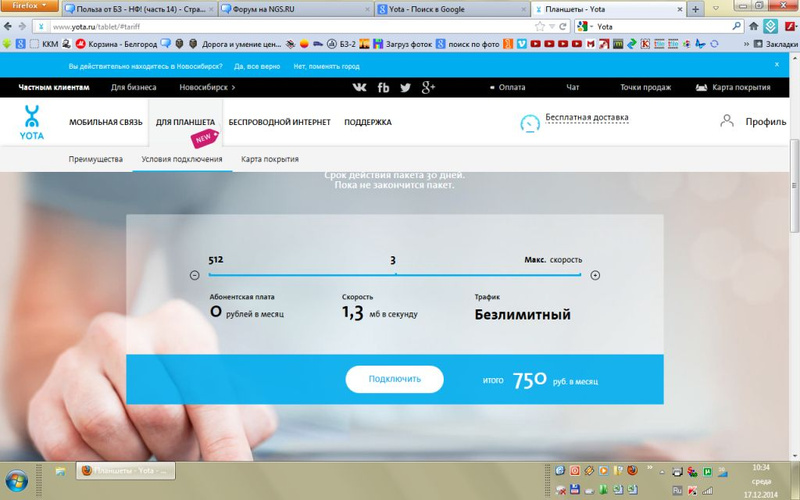Open Google search engine dropdown
Image resolution: width=800 pixels, height=500 pixels.
(585, 27)
